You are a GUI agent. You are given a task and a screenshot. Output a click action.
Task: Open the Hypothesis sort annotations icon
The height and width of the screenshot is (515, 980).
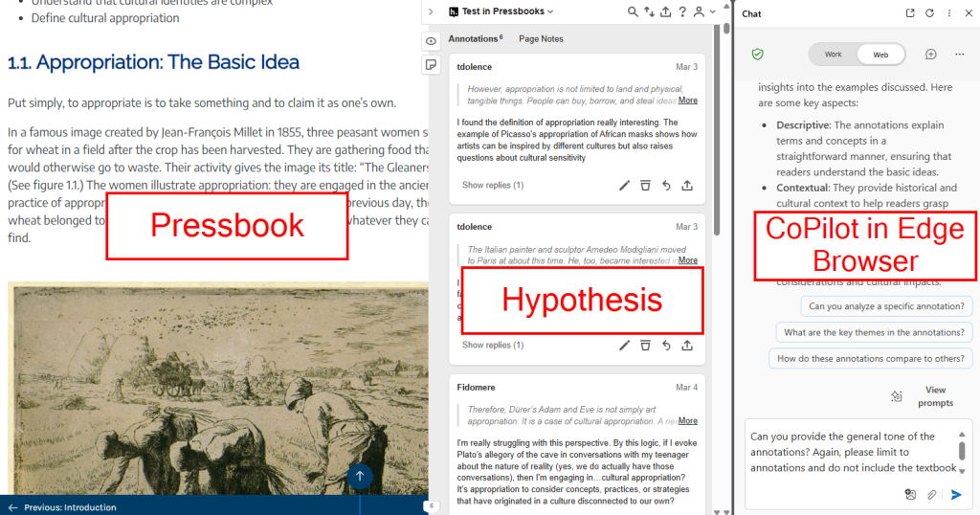pos(650,11)
